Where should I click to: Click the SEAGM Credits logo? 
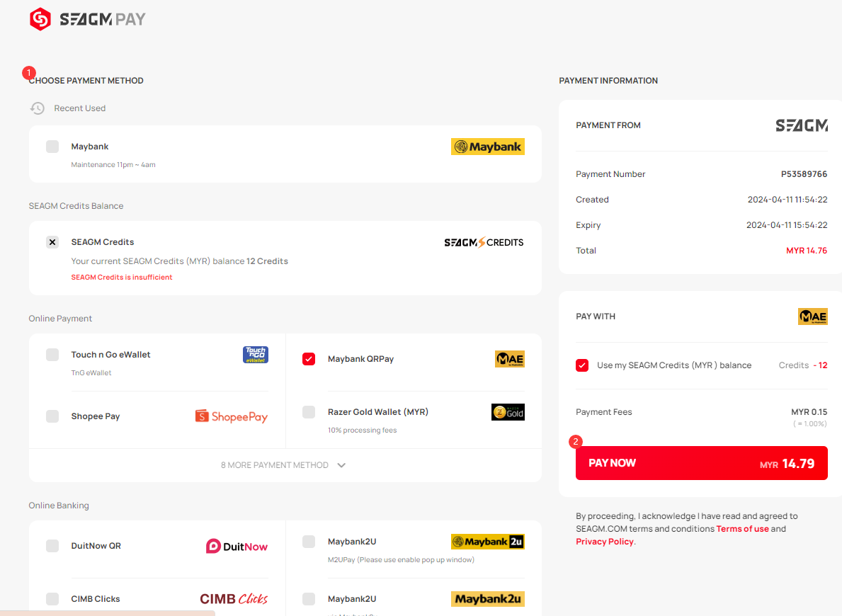(x=484, y=242)
